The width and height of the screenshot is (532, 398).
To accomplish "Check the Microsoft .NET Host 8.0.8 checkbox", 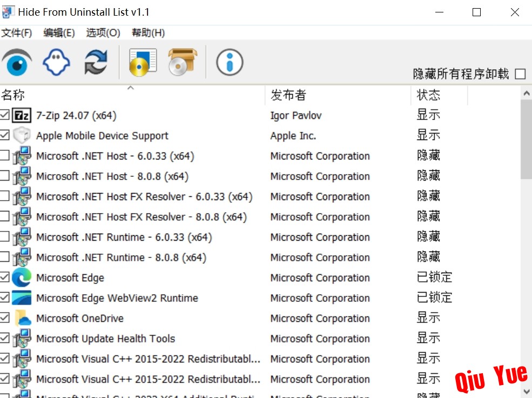I will [x=4, y=176].
